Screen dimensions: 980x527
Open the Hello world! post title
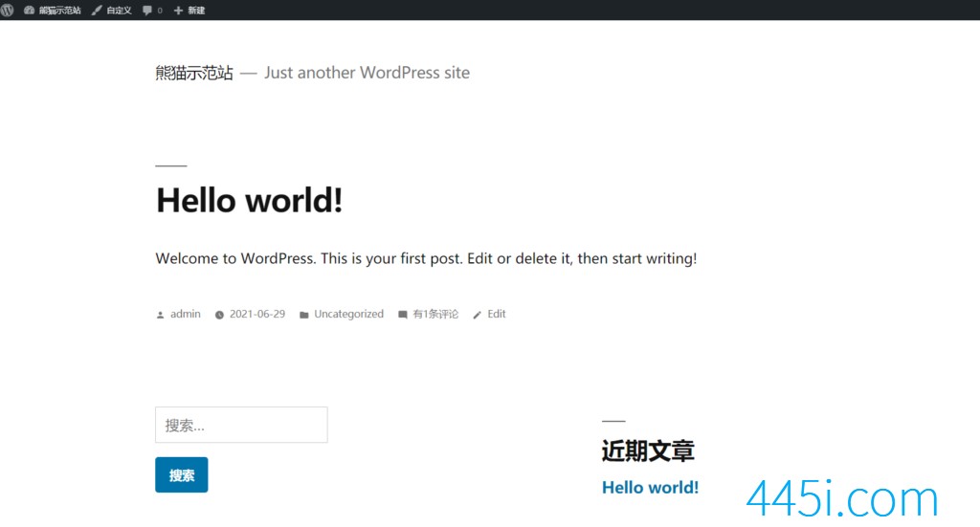(x=250, y=201)
